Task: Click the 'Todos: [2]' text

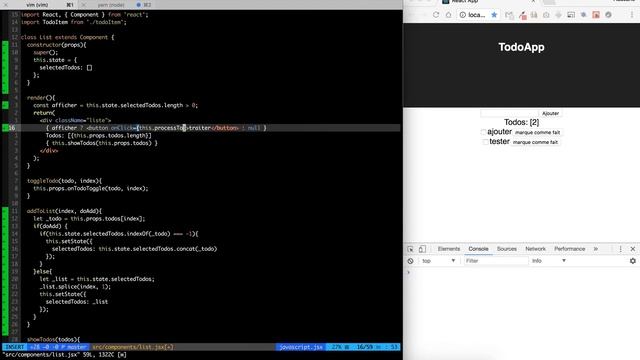Action: pos(521,122)
